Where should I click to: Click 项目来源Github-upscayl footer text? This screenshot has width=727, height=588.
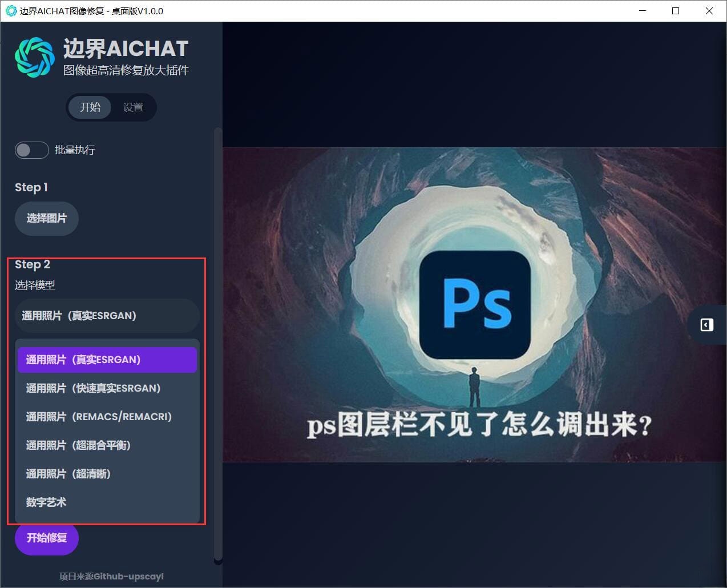(111, 577)
